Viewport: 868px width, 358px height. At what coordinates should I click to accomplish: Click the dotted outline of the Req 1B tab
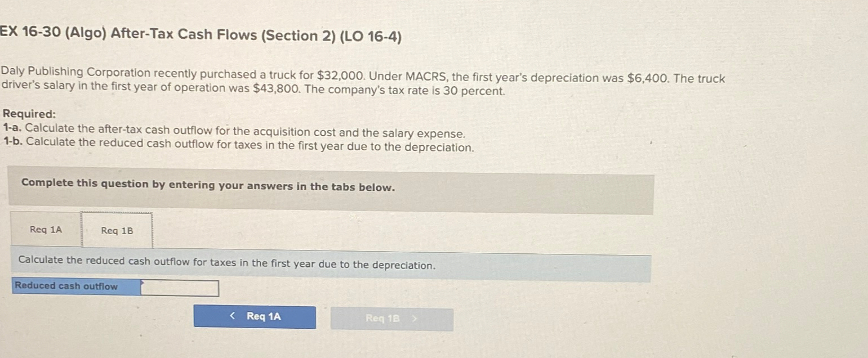point(116,230)
